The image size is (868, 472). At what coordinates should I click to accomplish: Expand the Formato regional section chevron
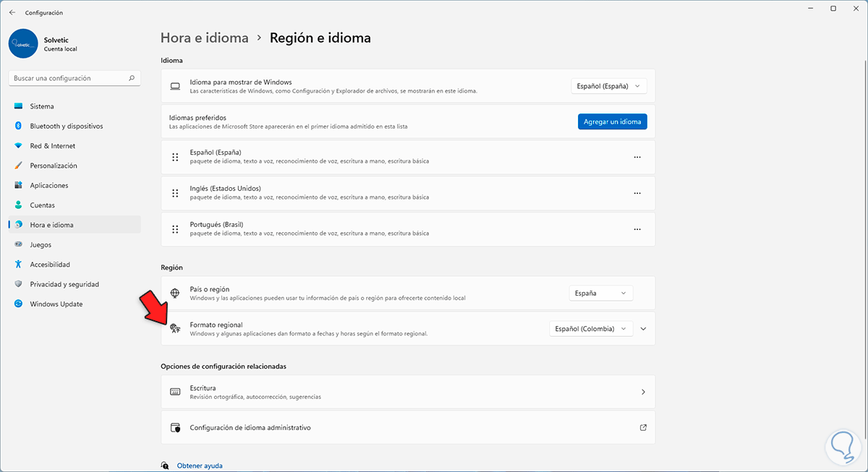(x=644, y=329)
